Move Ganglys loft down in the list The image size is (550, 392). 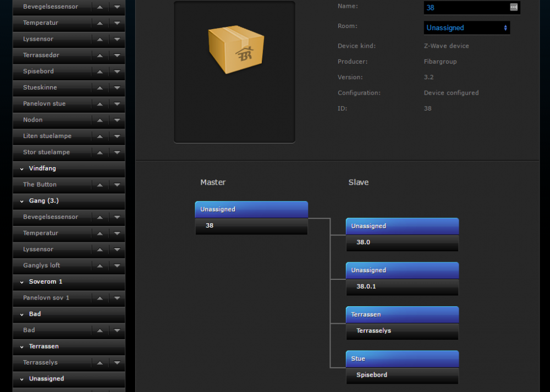pos(117,266)
